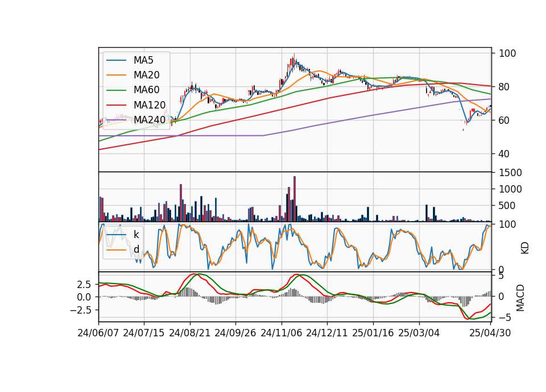Viewport: 546px width, 392px height.
Task: Click the 24/08/21 date label
Action: 190,333
